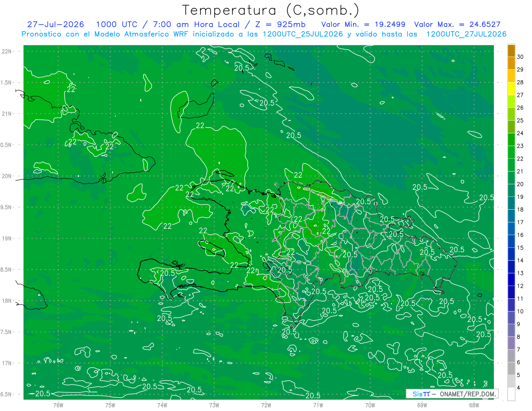Click the colorbar scale label "19"
The width and height of the screenshot is (532, 411).
coord(520,197)
